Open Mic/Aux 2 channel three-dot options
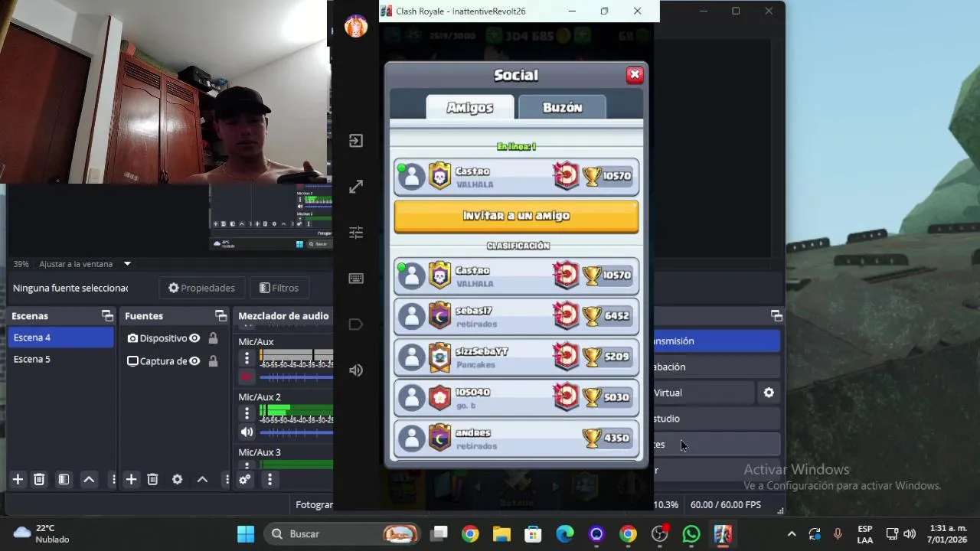The image size is (980, 551). point(247,413)
